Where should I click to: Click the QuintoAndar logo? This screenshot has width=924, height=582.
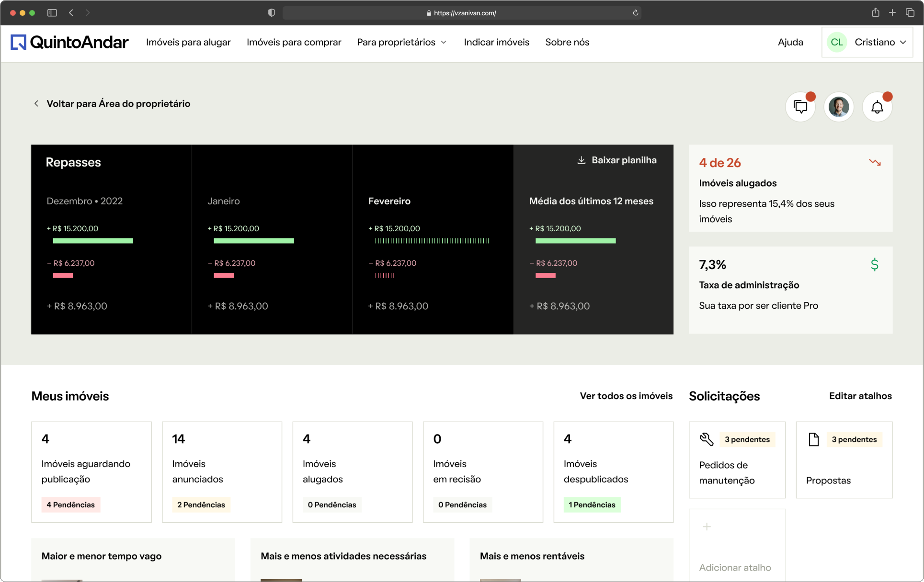click(x=69, y=42)
